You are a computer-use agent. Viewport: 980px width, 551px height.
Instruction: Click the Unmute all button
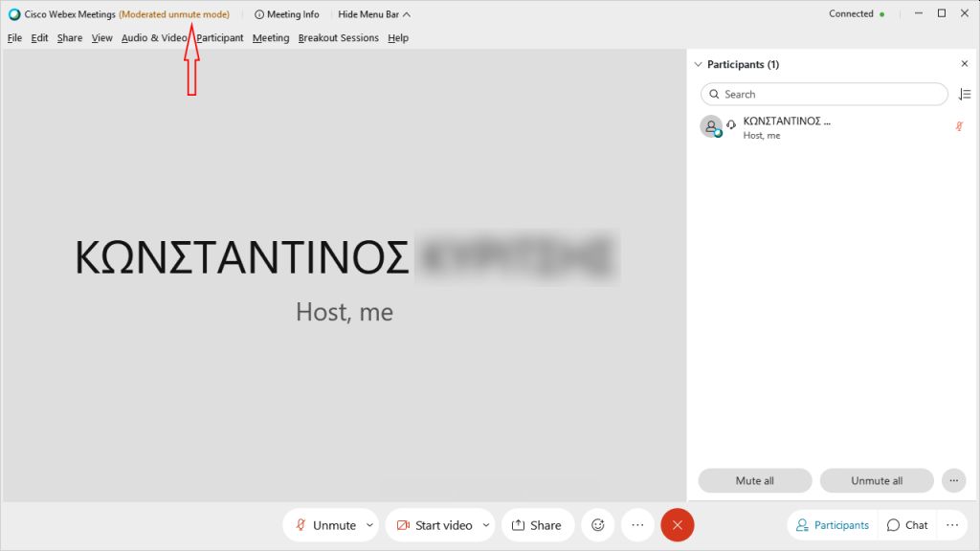(x=876, y=480)
